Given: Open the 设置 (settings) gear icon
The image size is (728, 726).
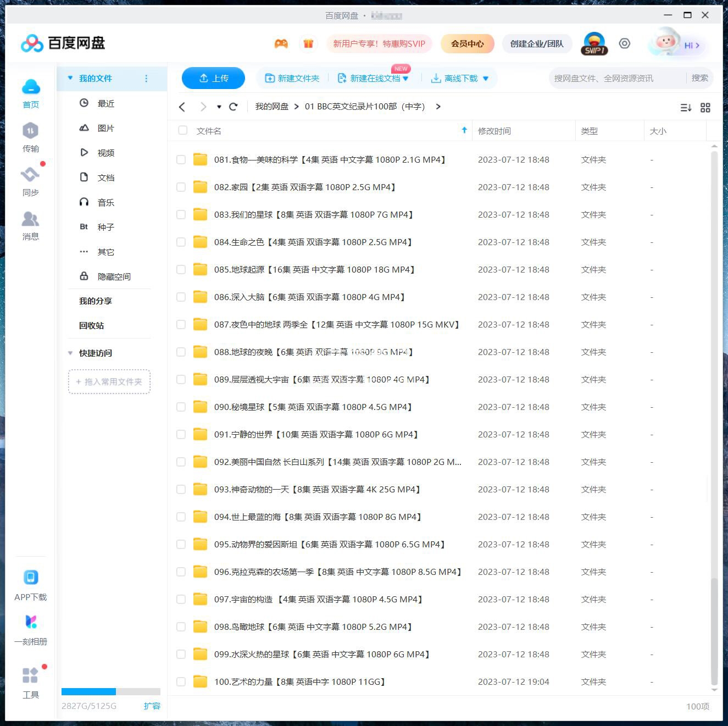Looking at the screenshot, I should [x=624, y=43].
